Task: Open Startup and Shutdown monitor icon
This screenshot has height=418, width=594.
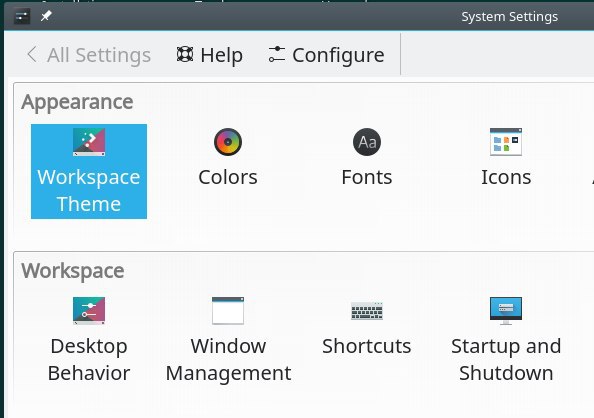Action: coord(506,311)
